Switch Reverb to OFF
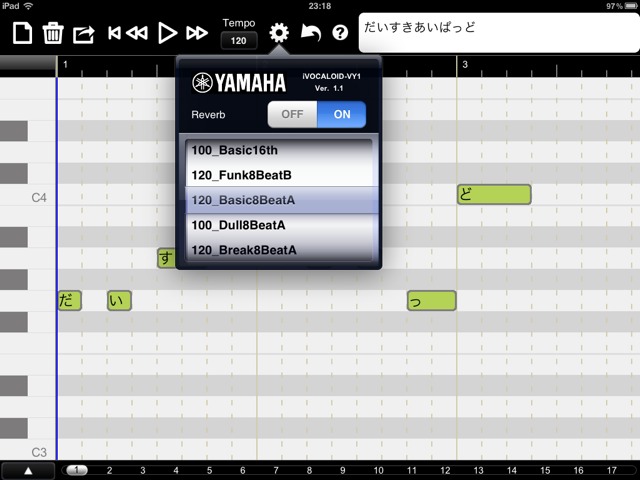This screenshot has width=640, height=480. click(292, 114)
